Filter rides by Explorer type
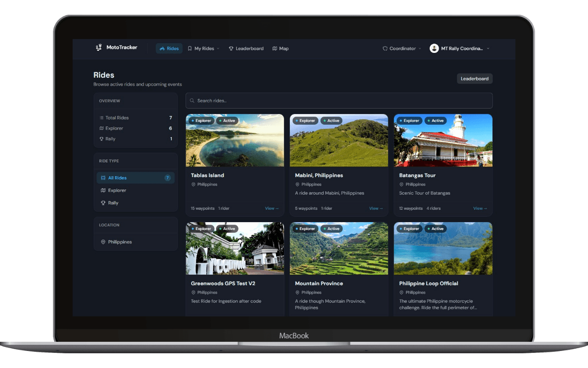 [x=117, y=190]
